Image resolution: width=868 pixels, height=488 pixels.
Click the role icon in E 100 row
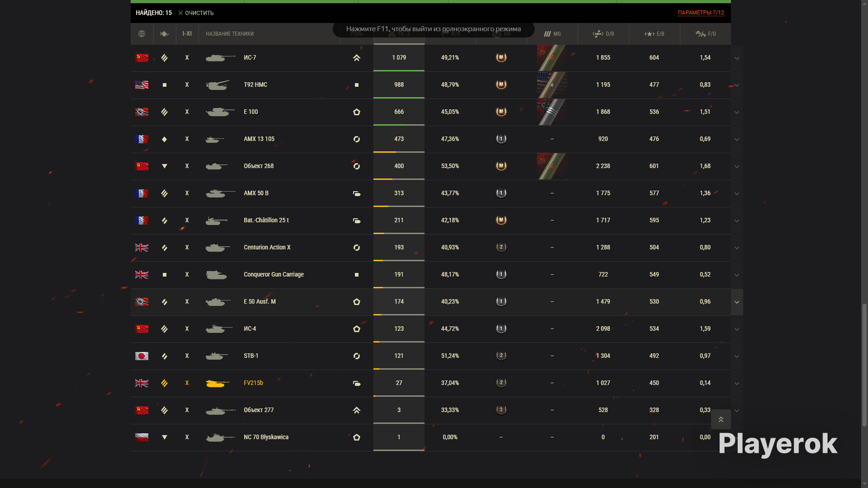pyautogui.click(x=357, y=112)
